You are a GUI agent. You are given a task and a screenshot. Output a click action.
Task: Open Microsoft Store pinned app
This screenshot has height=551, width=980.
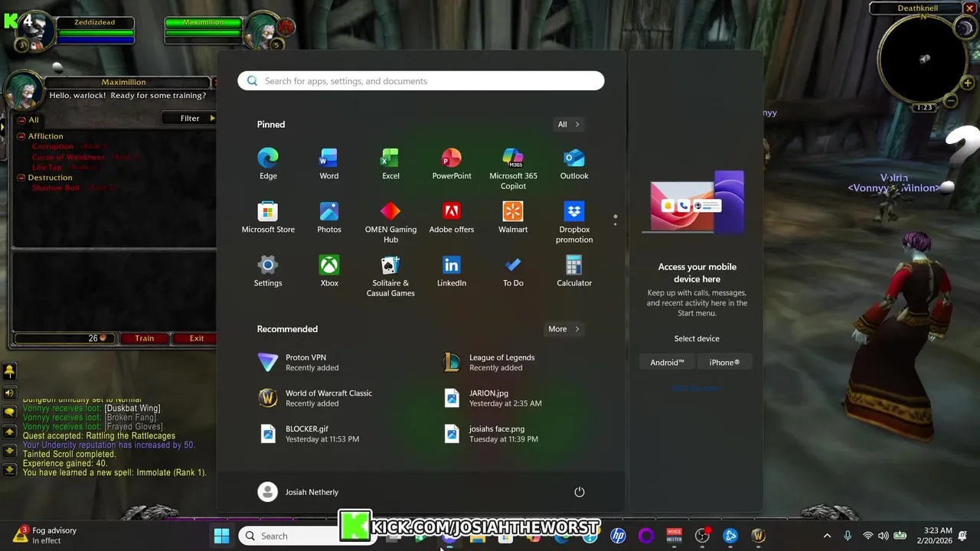pyautogui.click(x=268, y=217)
